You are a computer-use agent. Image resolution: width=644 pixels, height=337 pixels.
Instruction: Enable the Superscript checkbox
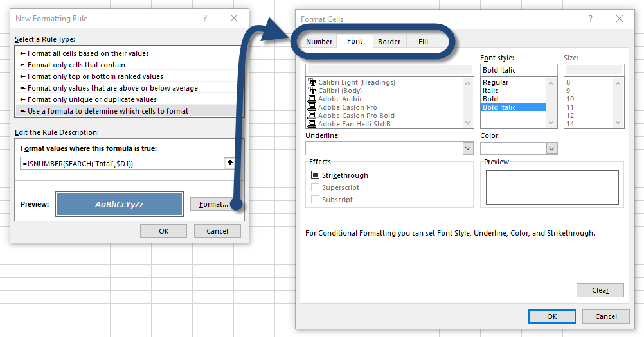click(x=315, y=187)
